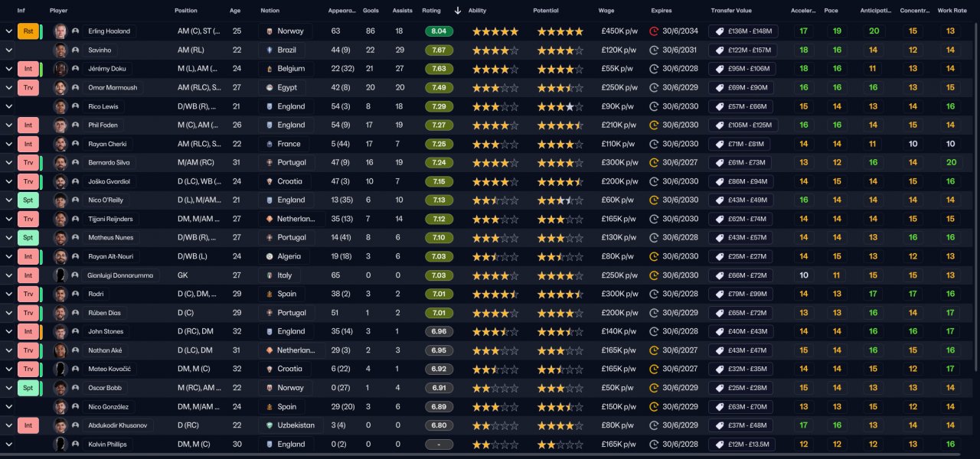This screenshot has height=459, width=980.
Task: Sort table by Potential column header
Action: tap(546, 11)
